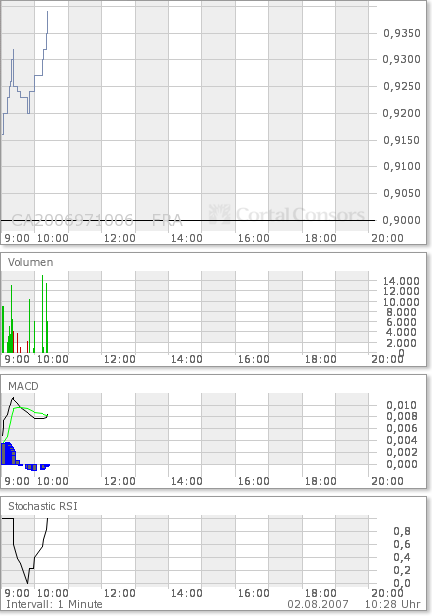Click the Volumen panel title
Screen dimensions: 432x616
(x=30, y=262)
